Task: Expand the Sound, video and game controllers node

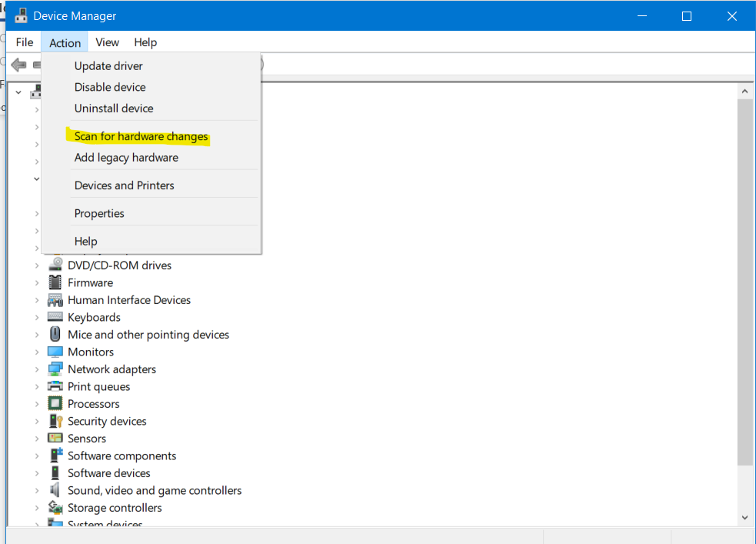Action: point(37,490)
